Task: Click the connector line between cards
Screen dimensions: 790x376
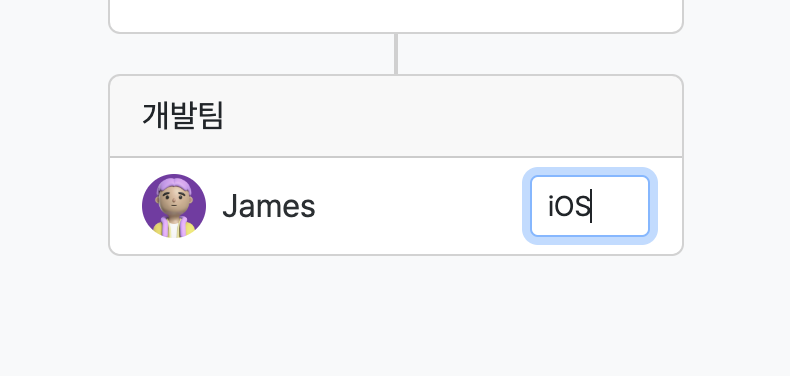Action: click(x=396, y=54)
